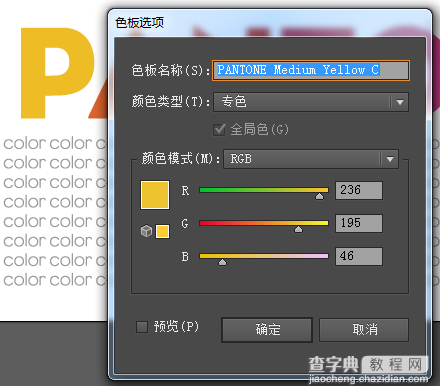
Task: Click the G value field showing 195
Action: point(359,223)
